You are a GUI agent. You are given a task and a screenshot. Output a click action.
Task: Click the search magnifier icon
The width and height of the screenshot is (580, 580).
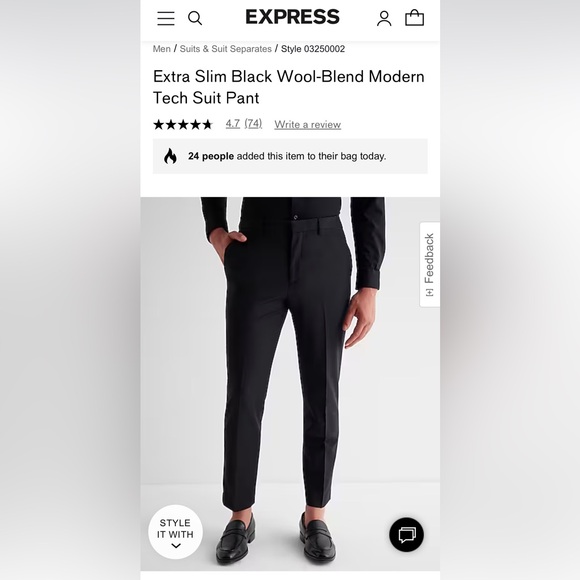(195, 18)
